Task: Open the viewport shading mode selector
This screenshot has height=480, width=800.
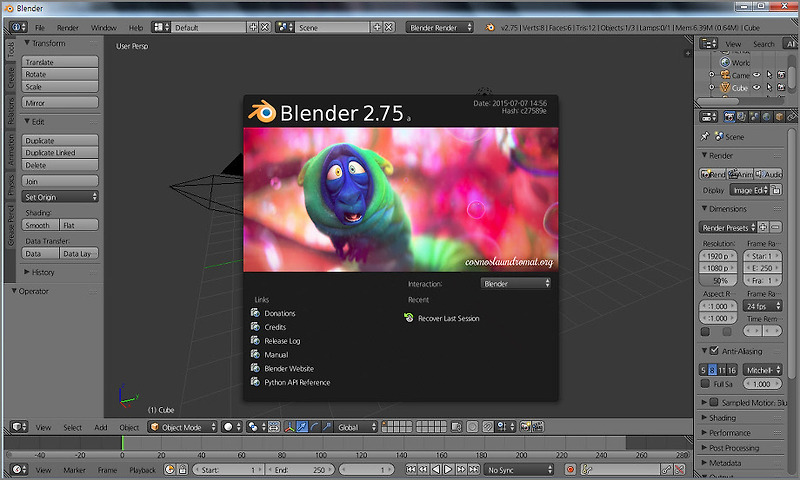Action: pyautogui.click(x=232, y=427)
